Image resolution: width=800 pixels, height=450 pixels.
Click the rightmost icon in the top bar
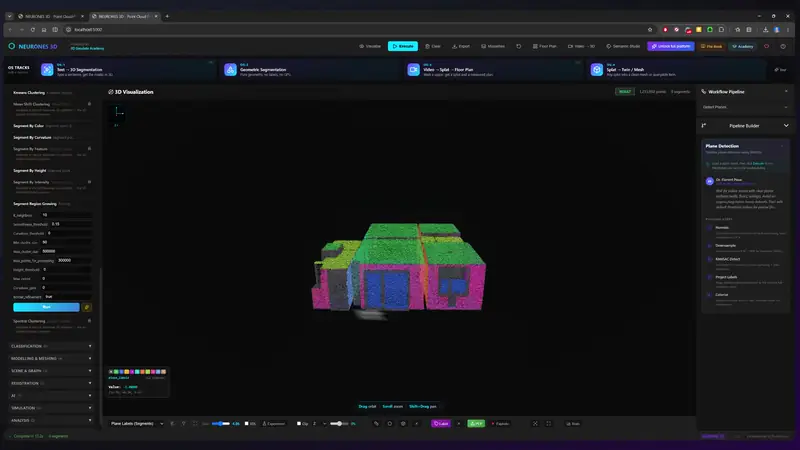coord(783,46)
